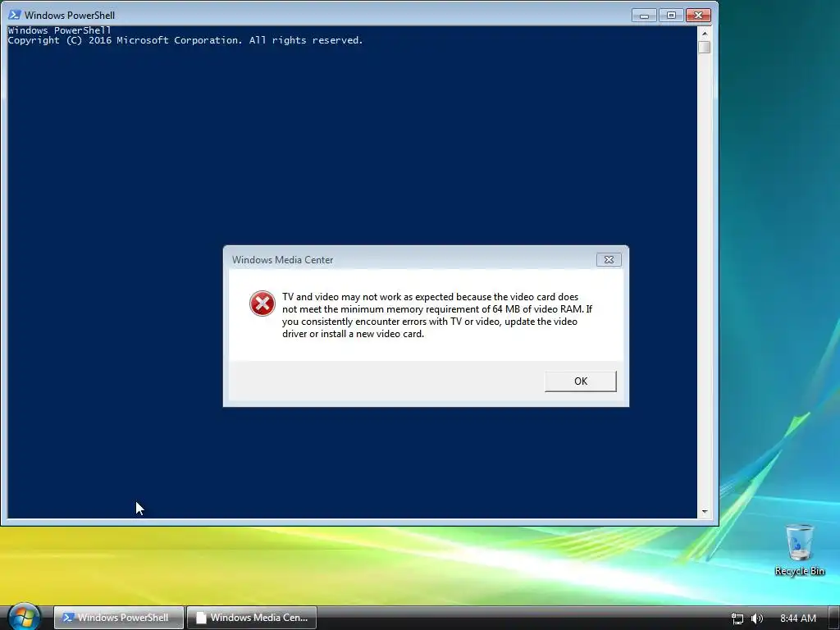Viewport: 840px width, 630px height.
Task: Click the Show desktop button at taskbar end
Action: 833,619
